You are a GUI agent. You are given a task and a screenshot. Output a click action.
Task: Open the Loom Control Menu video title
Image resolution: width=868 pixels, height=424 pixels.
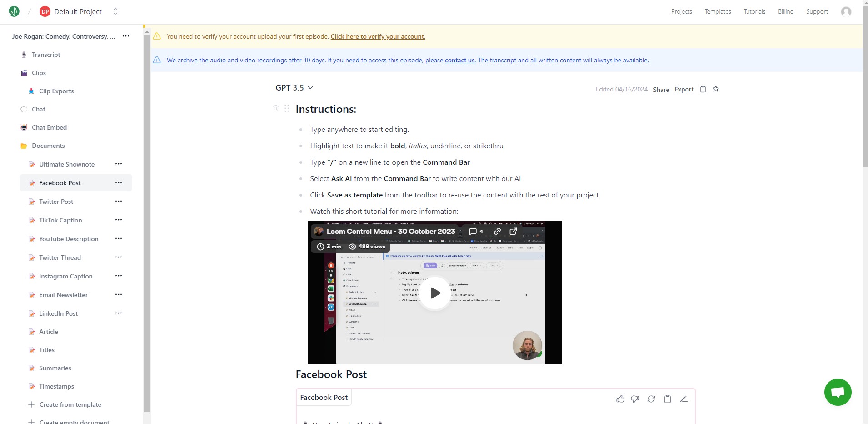(391, 232)
